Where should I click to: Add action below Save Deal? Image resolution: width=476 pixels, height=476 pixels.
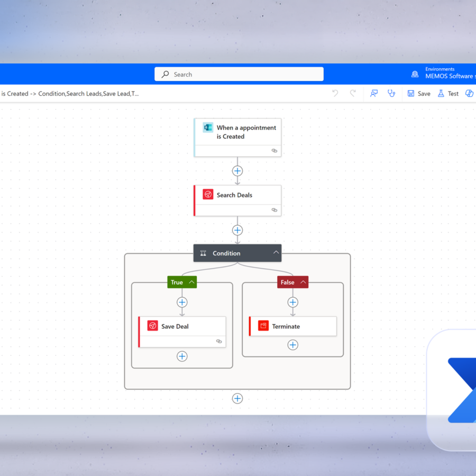182,356
